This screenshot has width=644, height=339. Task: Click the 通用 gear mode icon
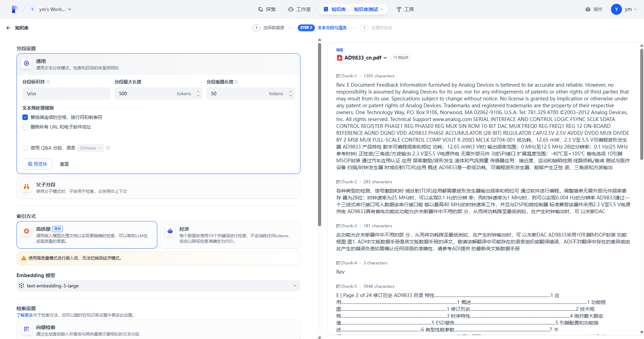pyautogui.click(x=27, y=64)
